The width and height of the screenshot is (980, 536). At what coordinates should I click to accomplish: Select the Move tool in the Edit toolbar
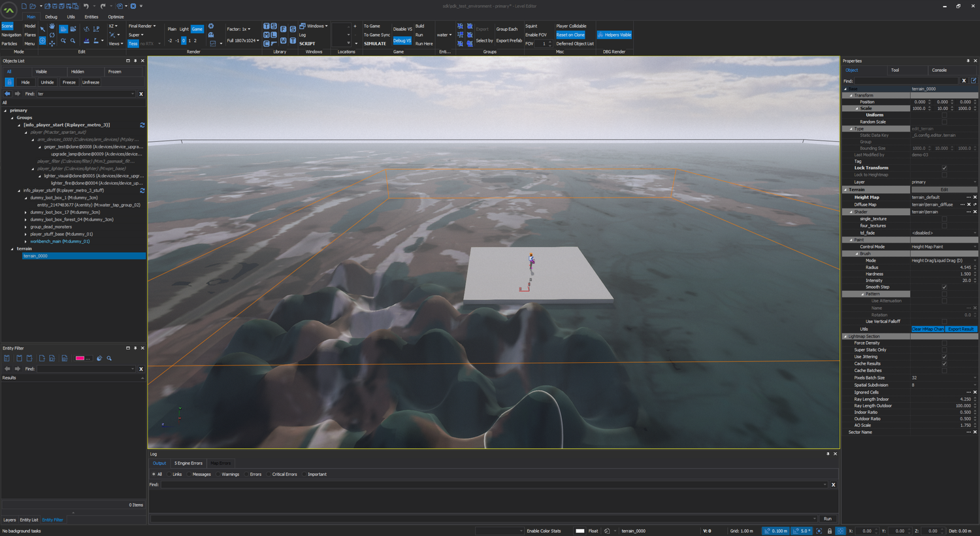click(x=52, y=43)
